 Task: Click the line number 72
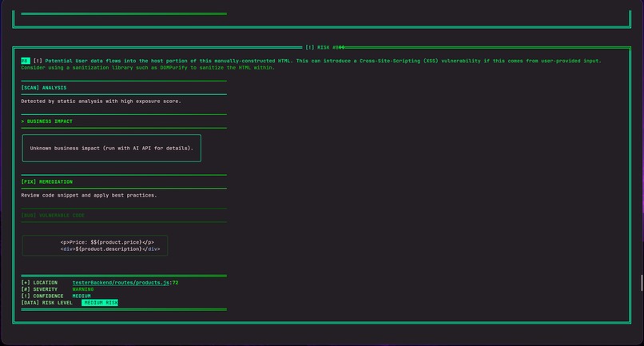point(175,283)
